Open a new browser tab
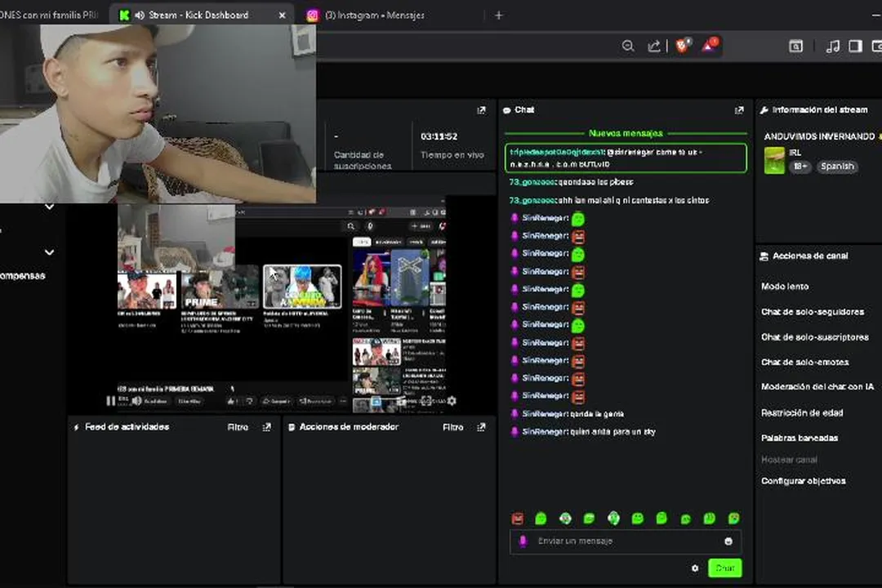 click(x=498, y=16)
